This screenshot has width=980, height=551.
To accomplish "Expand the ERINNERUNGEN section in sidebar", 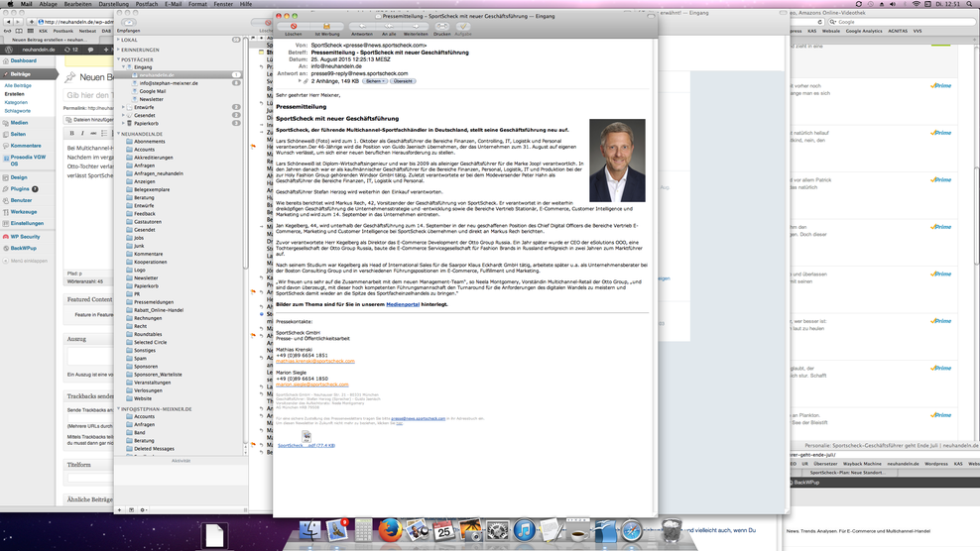I will pyautogui.click(x=118, y=50).
